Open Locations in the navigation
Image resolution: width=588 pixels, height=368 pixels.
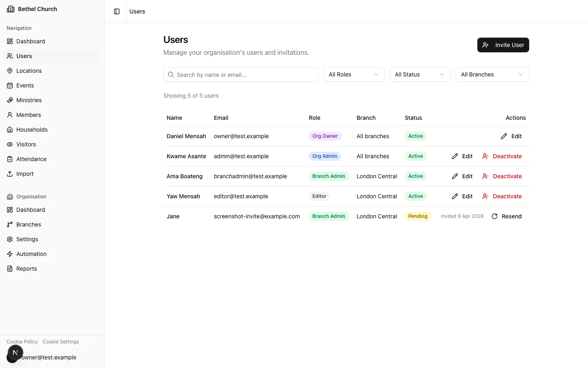click(x=52, y=71)
